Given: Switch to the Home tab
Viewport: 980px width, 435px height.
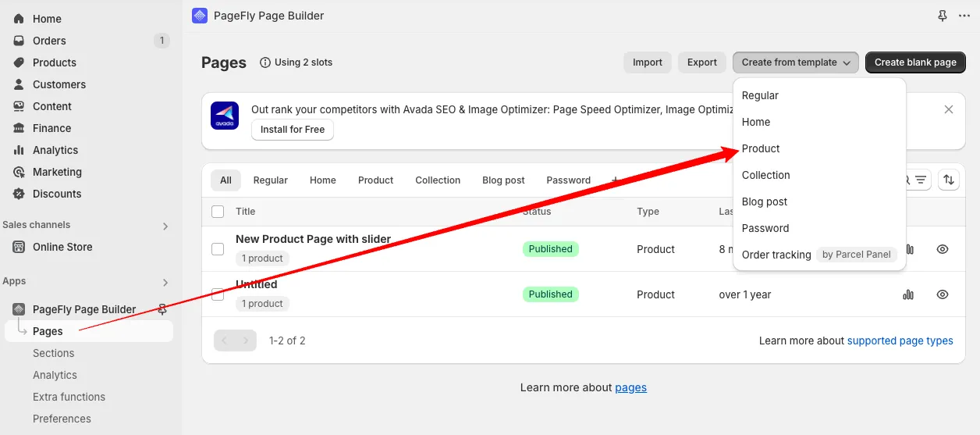Looking at the screenshot, I should click(x=323, y=180).
